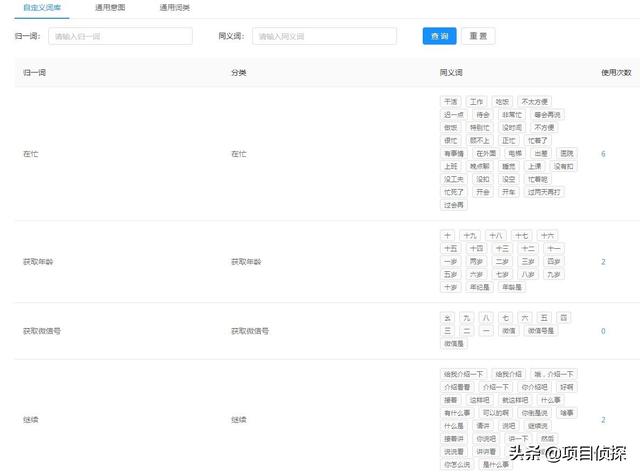Image resolution: width=640 pixels, height=475 pixels.
Task: Click the 是什么事 synonym tag
Action: pyautogui.click(x=496, y=464)
